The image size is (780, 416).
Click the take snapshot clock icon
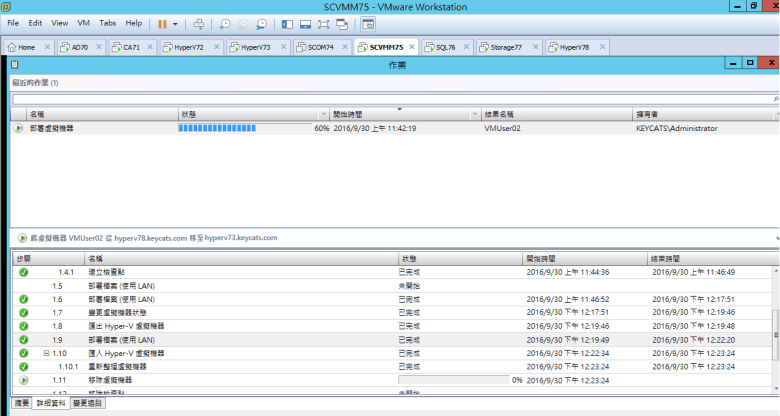click(225, 22)
